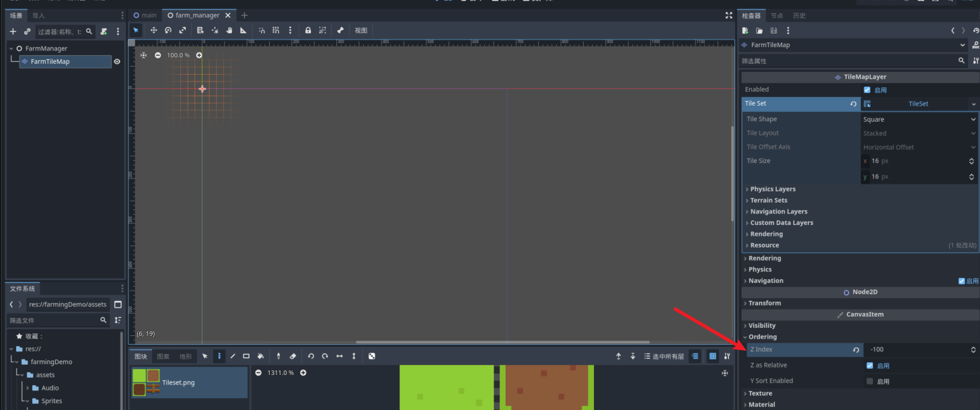Image resolution: width=980 pixels, height=410 pixels.
Task: Select the tile eraser tool
Action: click(x=293, y=356)
